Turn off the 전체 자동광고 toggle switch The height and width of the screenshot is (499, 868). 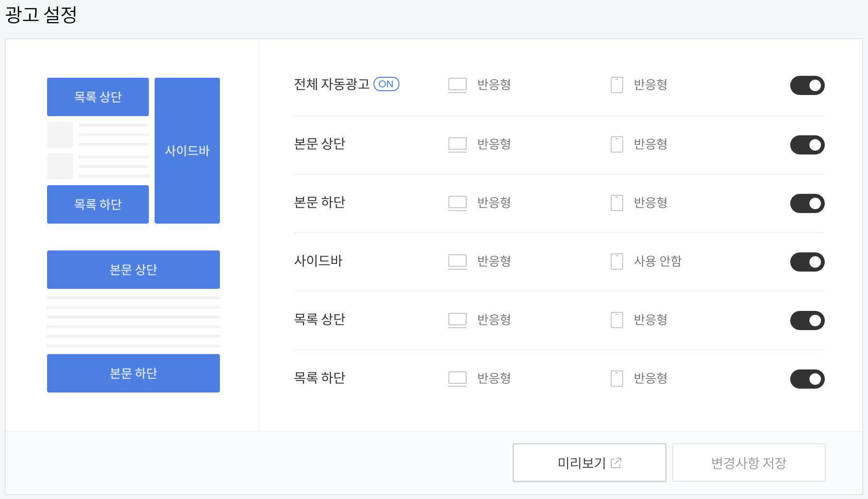coord(808,85)
